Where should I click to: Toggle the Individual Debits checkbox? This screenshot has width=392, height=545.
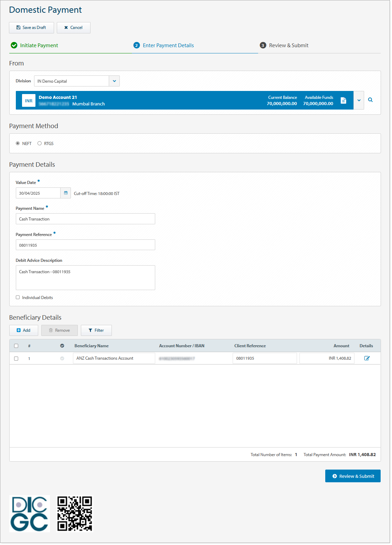[x=18, y=297]
